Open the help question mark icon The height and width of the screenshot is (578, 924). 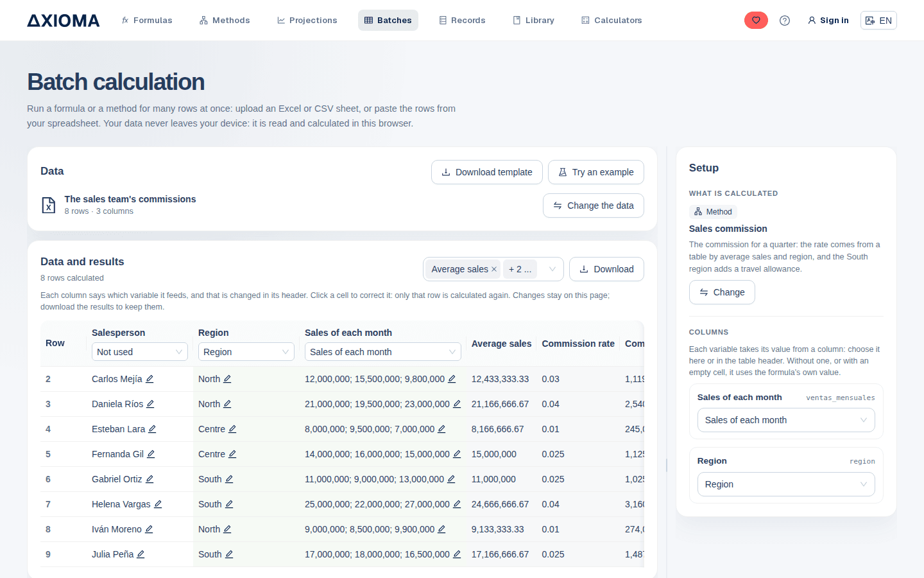pos(785,21)
